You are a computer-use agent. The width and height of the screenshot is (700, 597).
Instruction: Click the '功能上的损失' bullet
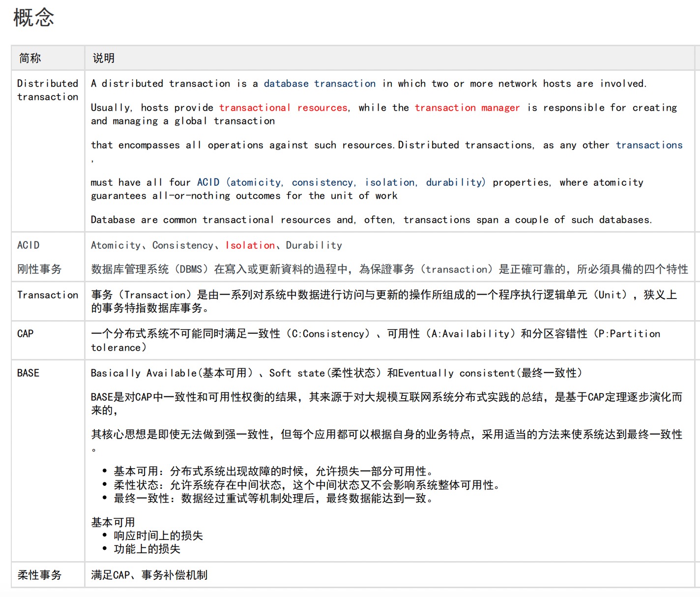click(x=147, y=549)
